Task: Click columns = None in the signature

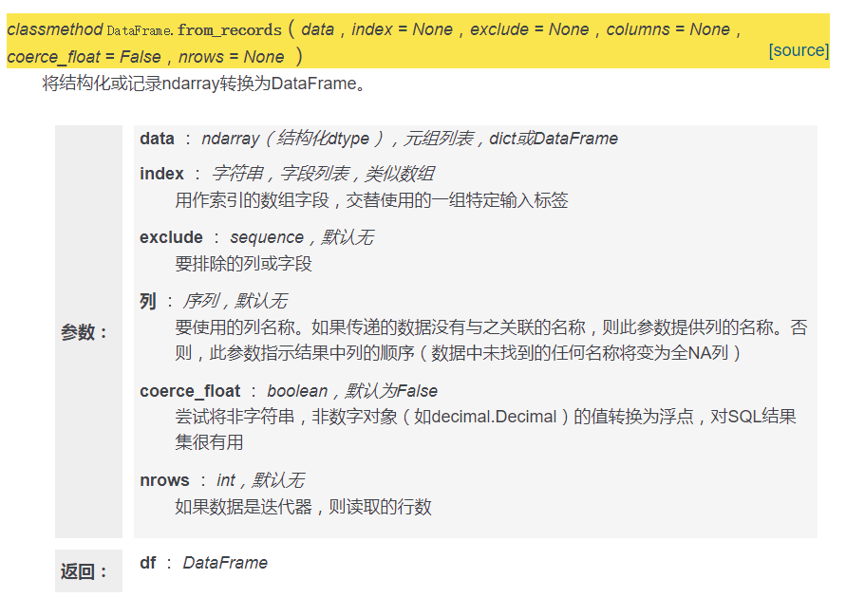Action: [x=672, y=28]
